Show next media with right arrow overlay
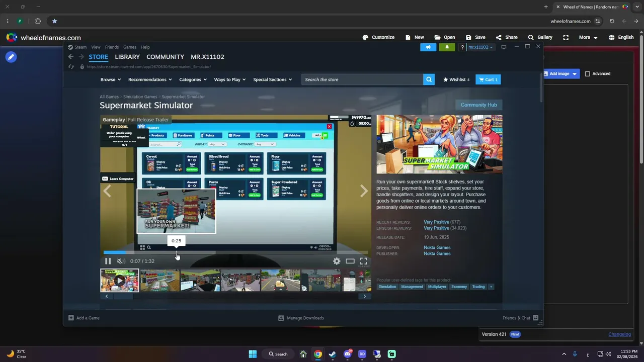Screen dimensions: 644x362 click(x=364, y=191)
